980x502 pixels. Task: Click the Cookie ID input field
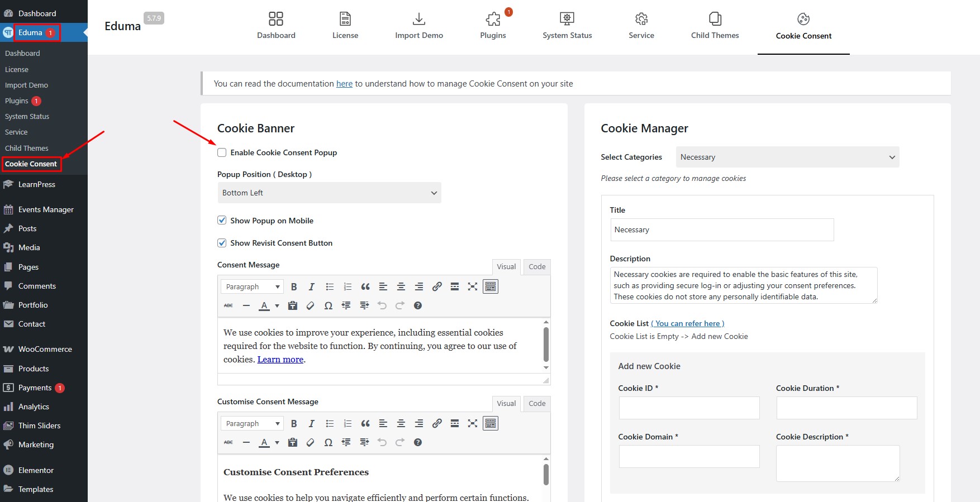pyautogui.click(x=689, y=408)
